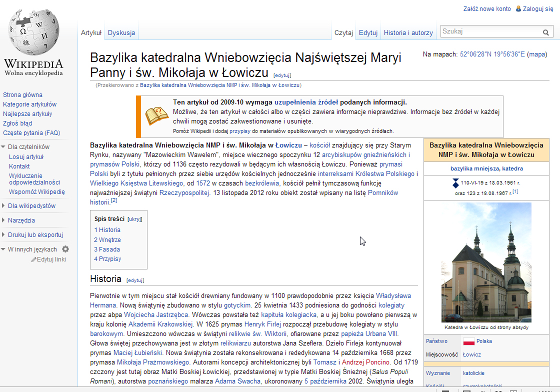Click the open book question-mark icon
The image size is (560, 392).
[157, 116]
